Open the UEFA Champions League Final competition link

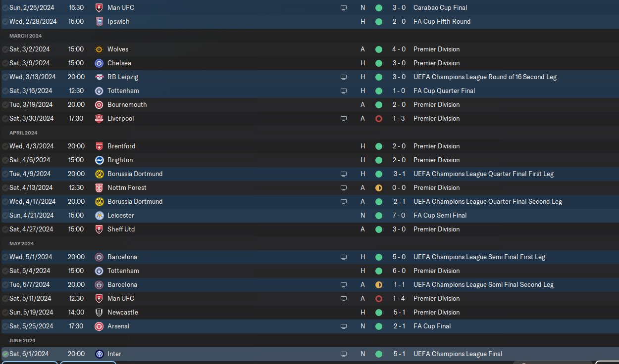458,354
